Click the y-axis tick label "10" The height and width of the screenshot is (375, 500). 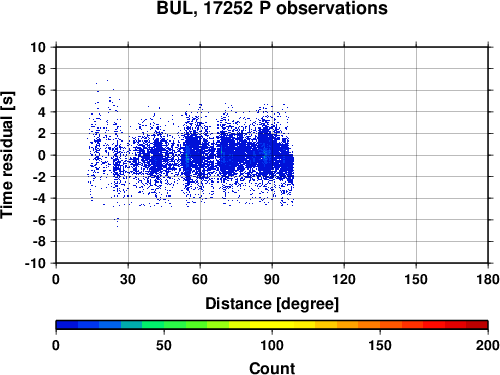[x=38, y=47]
